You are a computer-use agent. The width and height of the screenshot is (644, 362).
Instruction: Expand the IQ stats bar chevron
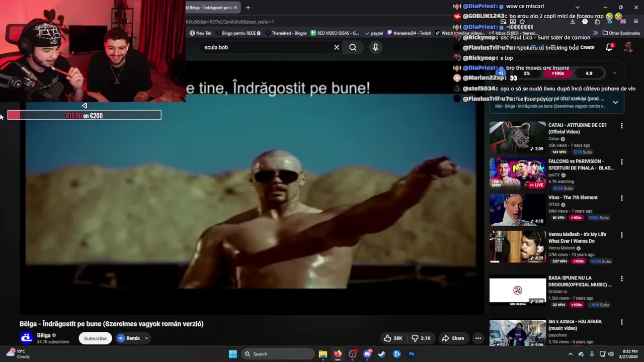pyautogui.click(x=614, y=73)
